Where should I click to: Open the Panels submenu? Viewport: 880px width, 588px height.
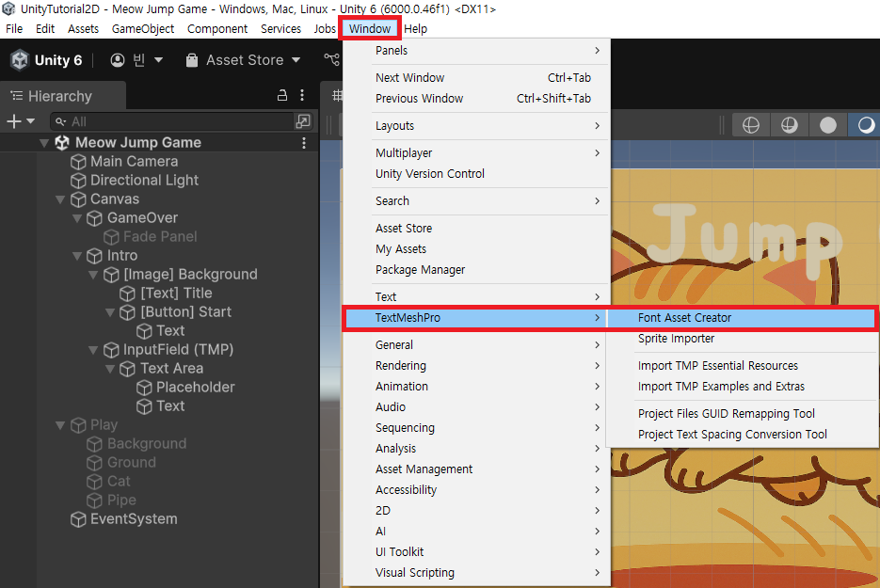click(x=476, y=51)
